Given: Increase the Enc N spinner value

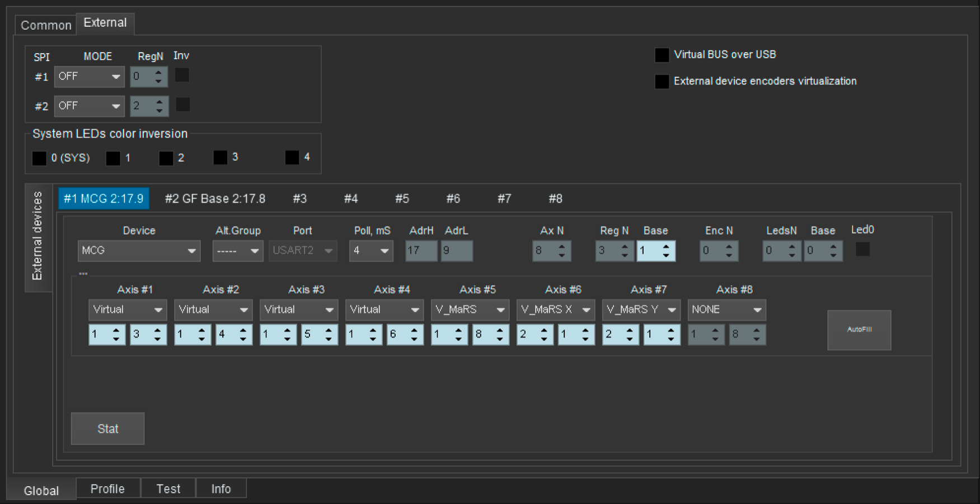Looking at the screenshot, I should coord(729,246).
